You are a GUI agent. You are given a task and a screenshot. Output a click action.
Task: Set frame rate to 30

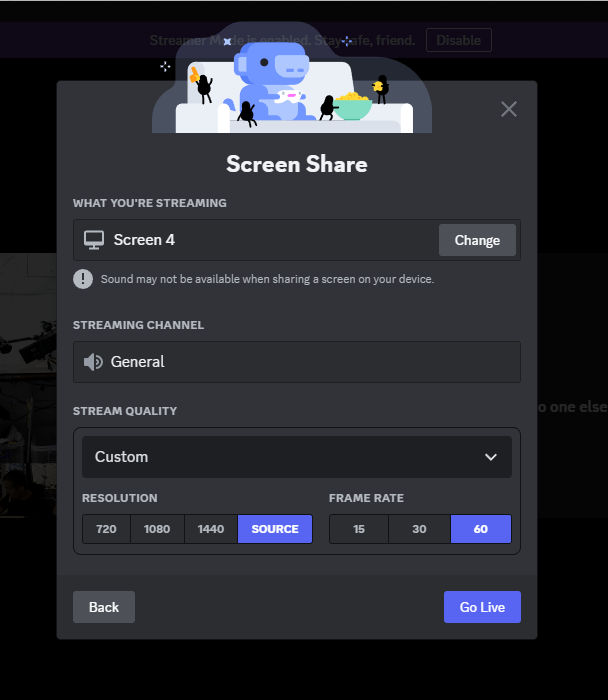click(419, 529)
